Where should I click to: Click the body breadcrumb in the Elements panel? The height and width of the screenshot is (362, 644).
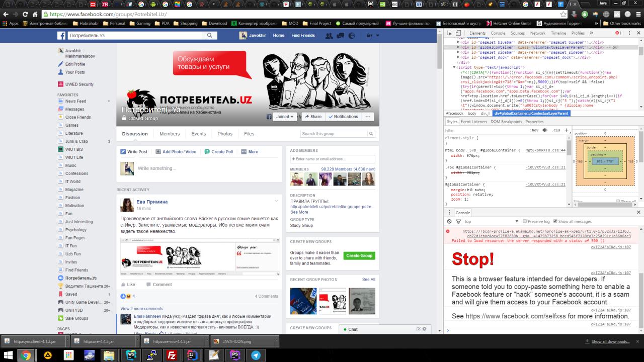pyautogui.click(x=472, y=114)
